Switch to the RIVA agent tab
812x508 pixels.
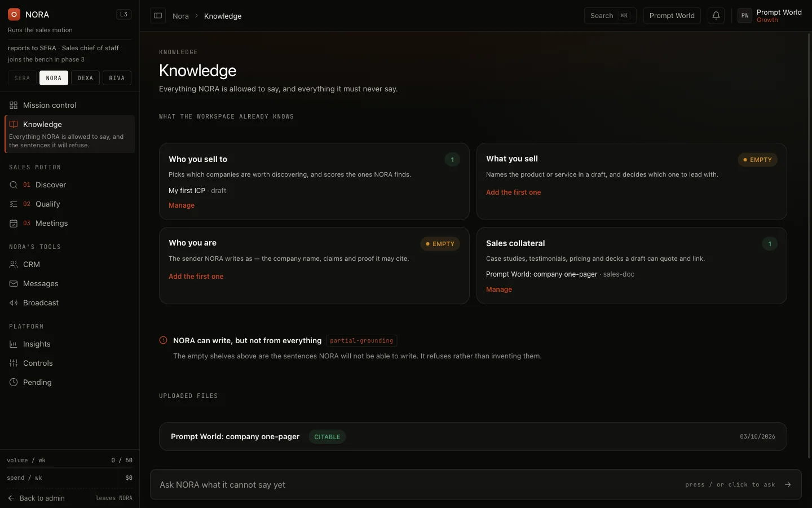(117, 78)
